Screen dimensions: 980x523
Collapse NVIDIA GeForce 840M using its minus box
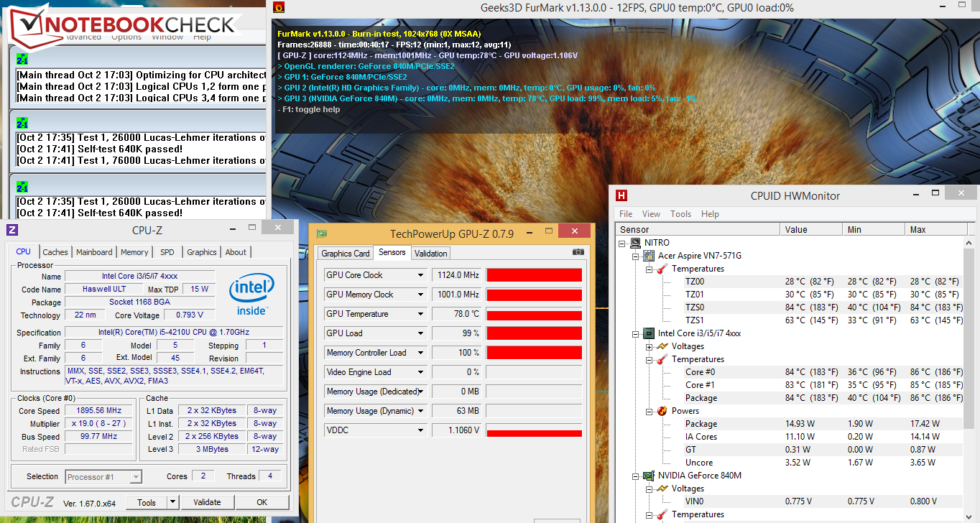coord(636,476)
